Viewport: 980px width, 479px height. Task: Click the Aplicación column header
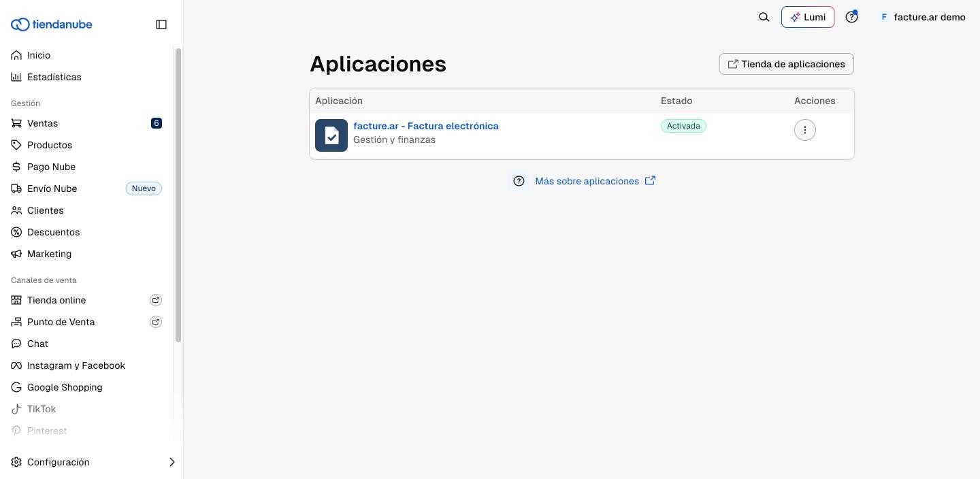coord(339,101)
